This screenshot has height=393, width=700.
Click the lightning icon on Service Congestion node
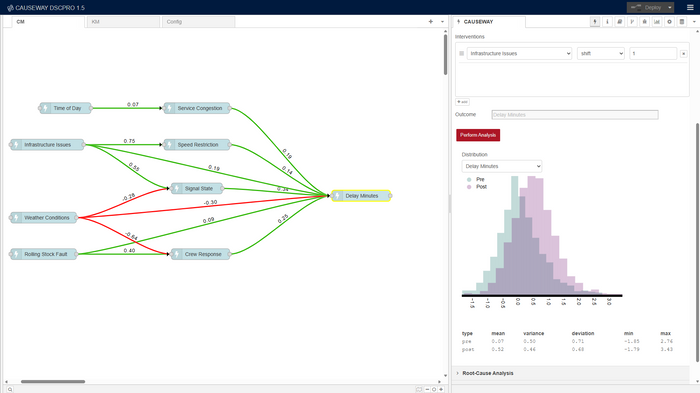pyautogui.click(x=169, y=108)
